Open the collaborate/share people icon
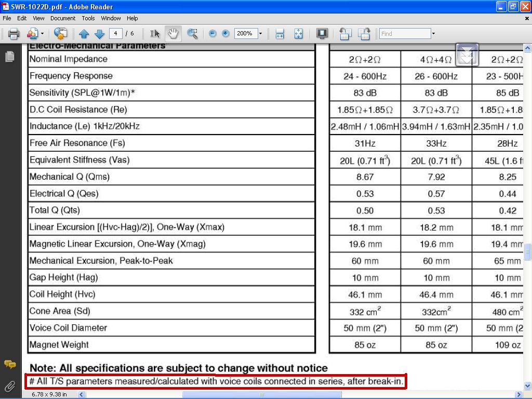The image size is (532, 399). 33,34
